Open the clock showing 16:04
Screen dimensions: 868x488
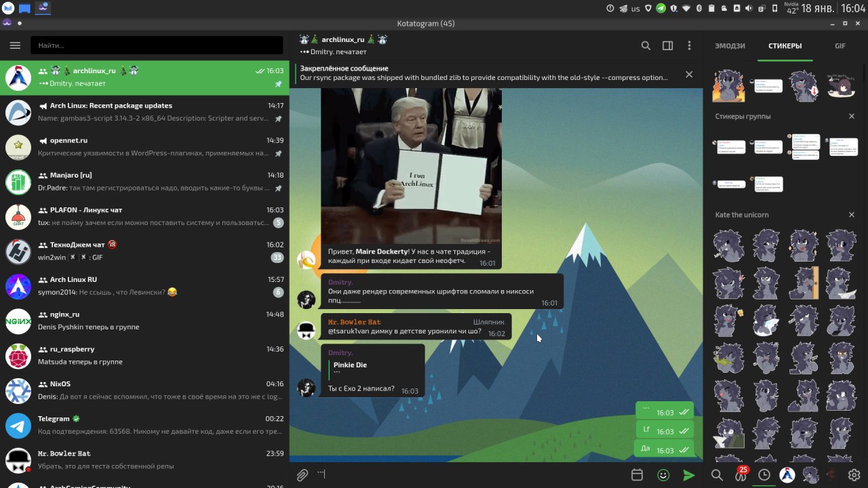(x=853, y=9)
